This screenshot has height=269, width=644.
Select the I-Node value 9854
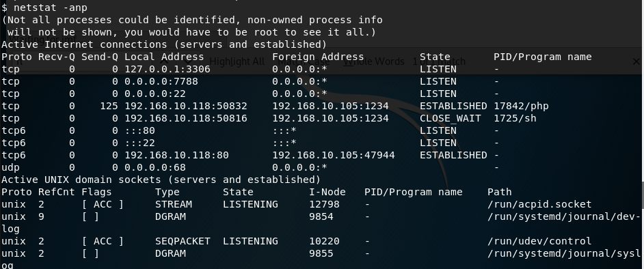321,216
